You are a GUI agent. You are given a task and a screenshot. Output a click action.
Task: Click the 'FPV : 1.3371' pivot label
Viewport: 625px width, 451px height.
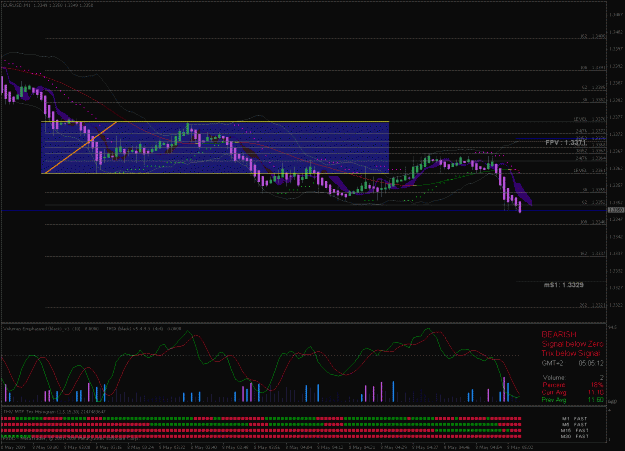[x=566, y=143]
